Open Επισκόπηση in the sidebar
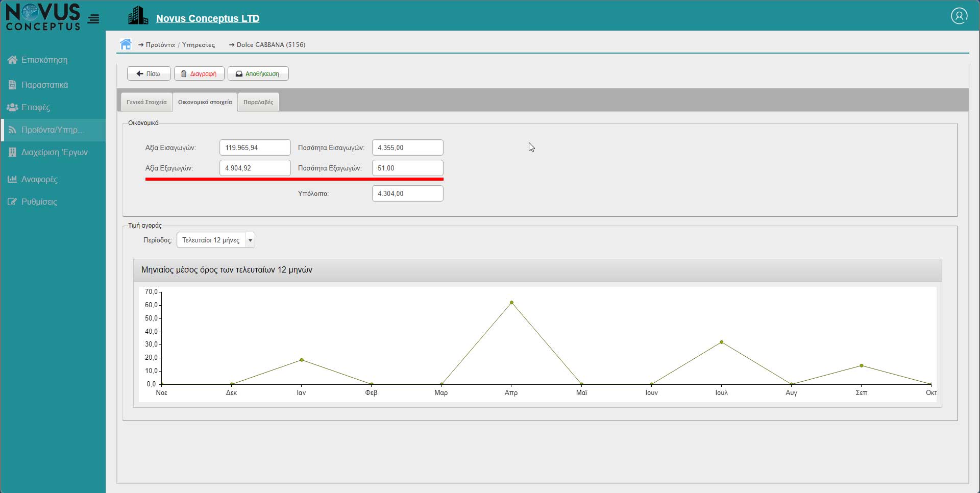The image size is (980, 493). [44, 60]
